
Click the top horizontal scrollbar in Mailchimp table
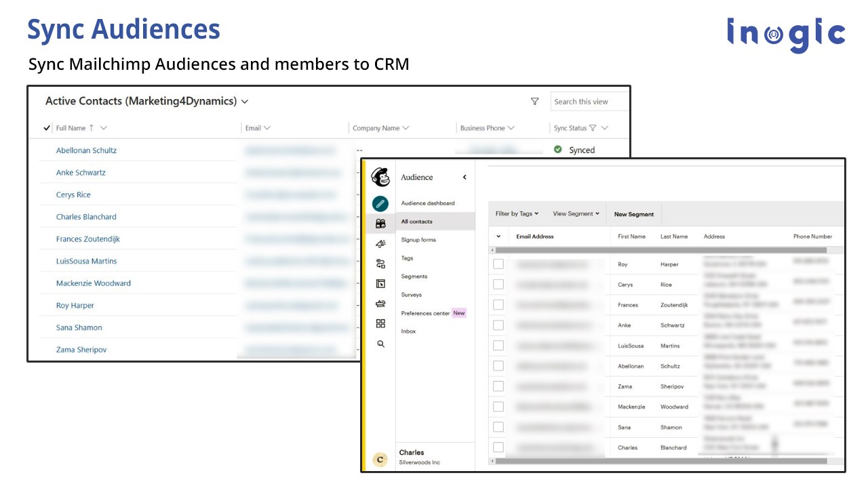tap(660, 250)
